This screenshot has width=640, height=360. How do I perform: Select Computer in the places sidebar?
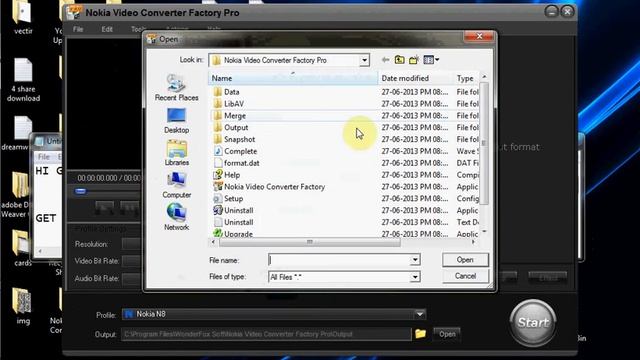pyautogui.click(x=176, y=185)
